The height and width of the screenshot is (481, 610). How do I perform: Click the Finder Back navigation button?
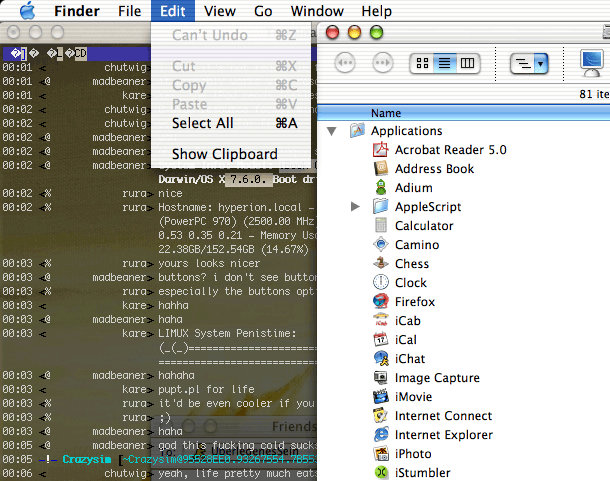click(345, 63)
